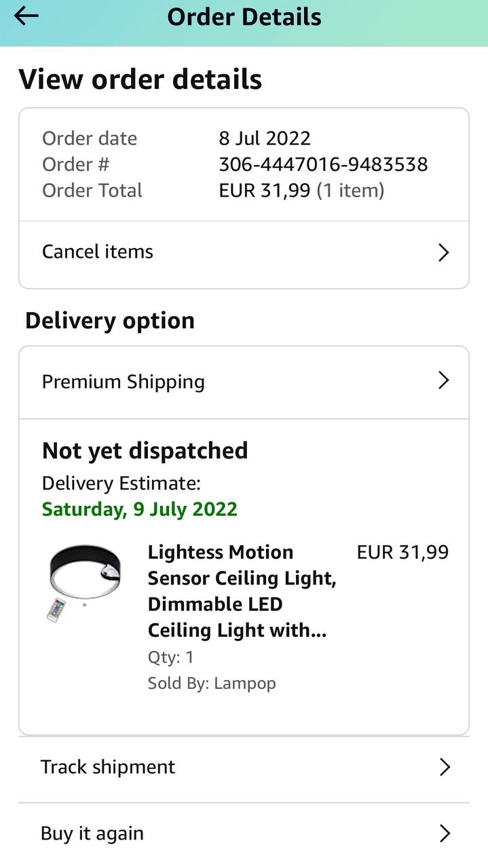Open the Track shipment label

click(x=108, y=767)
